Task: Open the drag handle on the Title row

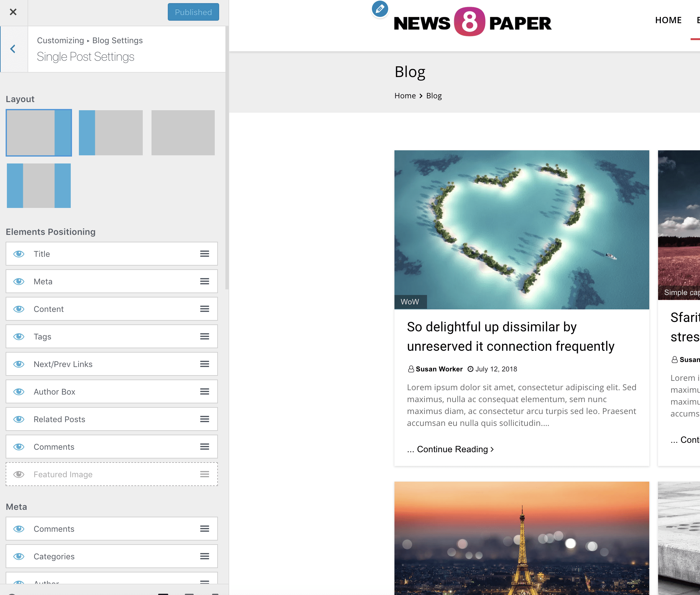Action: tap(204, 254)
